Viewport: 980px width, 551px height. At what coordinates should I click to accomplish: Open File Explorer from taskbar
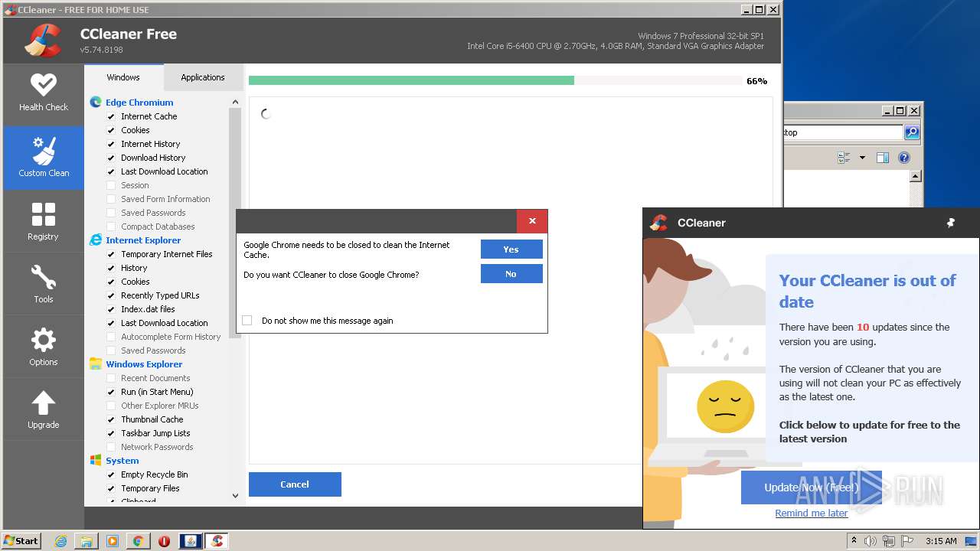point(87,541)
